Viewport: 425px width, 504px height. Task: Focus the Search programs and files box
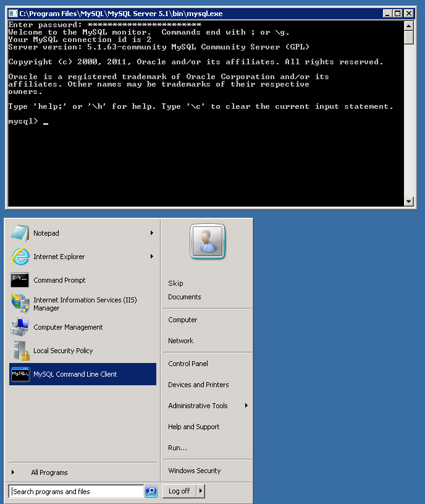pyautogui.click(x=76, y=491)
